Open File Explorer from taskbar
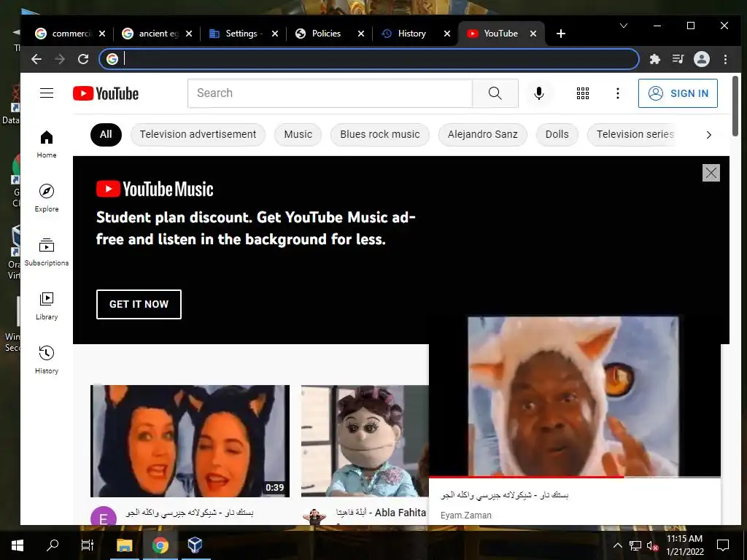 click(x=124, y=545)
